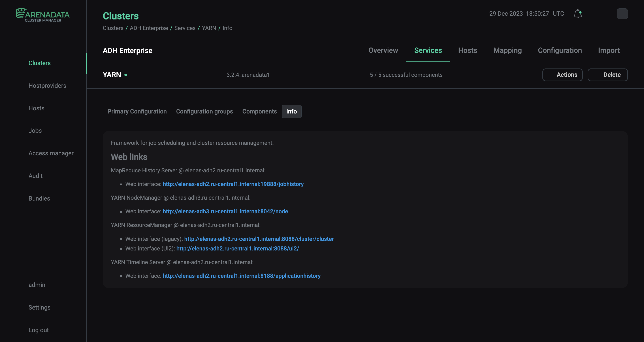Open MapReduce History Server web interface link
Screen dimensions: 644x342
pyautogui.click(x=233, y=184)
